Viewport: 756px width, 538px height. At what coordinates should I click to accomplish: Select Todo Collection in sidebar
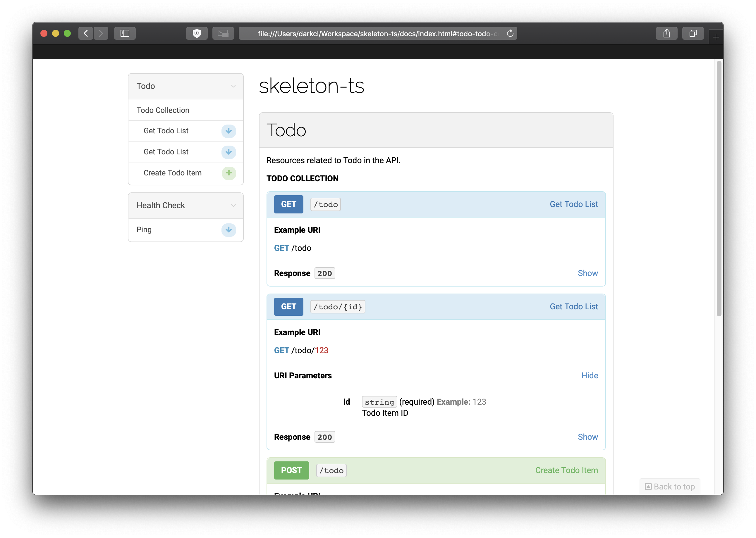tap(163, 110)
